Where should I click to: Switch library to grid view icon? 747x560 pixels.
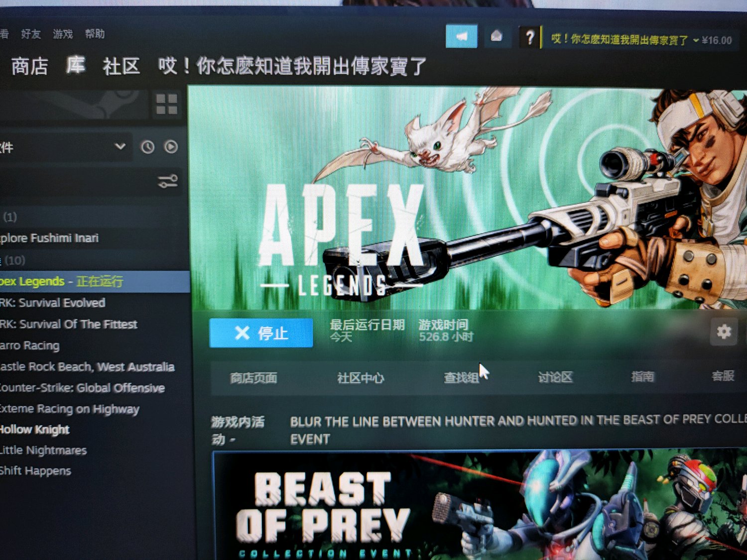pos(166,105)
